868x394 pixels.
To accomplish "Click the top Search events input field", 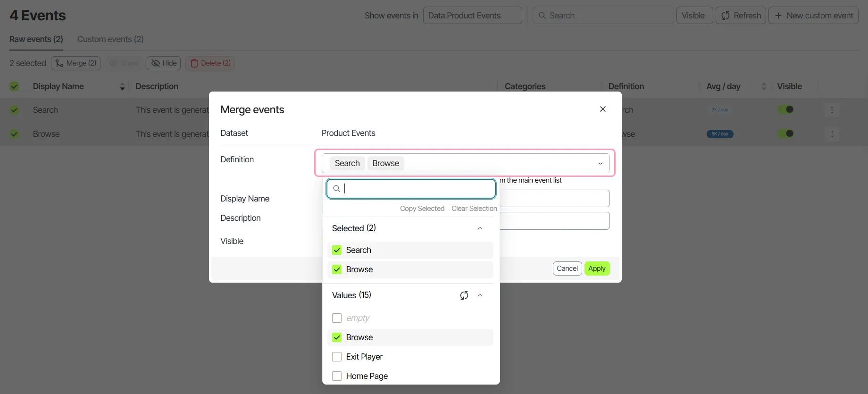I will click(x=603, y=16).
